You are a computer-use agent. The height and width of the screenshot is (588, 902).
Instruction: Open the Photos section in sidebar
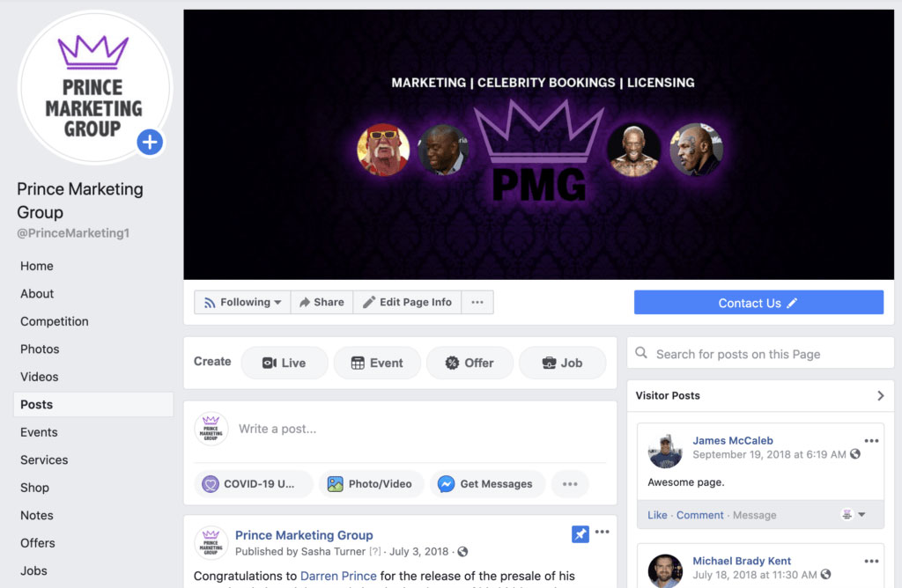pyautogui.click(x=40, y=349)
